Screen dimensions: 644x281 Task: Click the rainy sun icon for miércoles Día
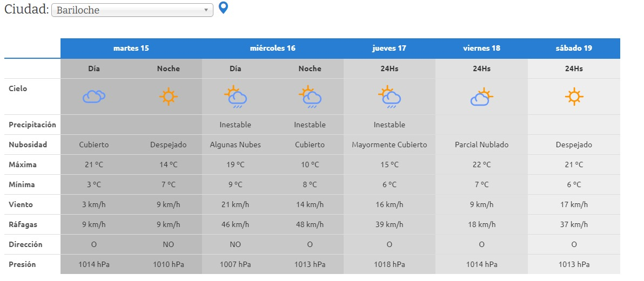(x=236, y=97)
